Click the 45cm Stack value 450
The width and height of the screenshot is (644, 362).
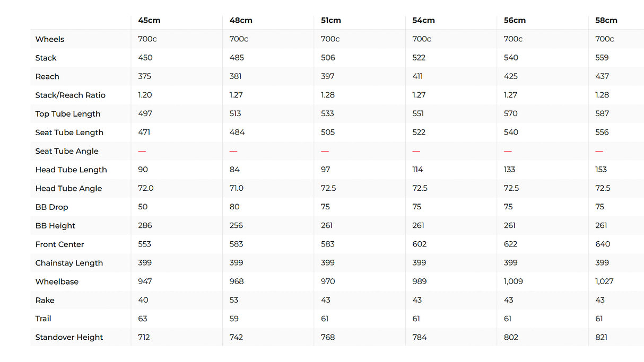145,58
